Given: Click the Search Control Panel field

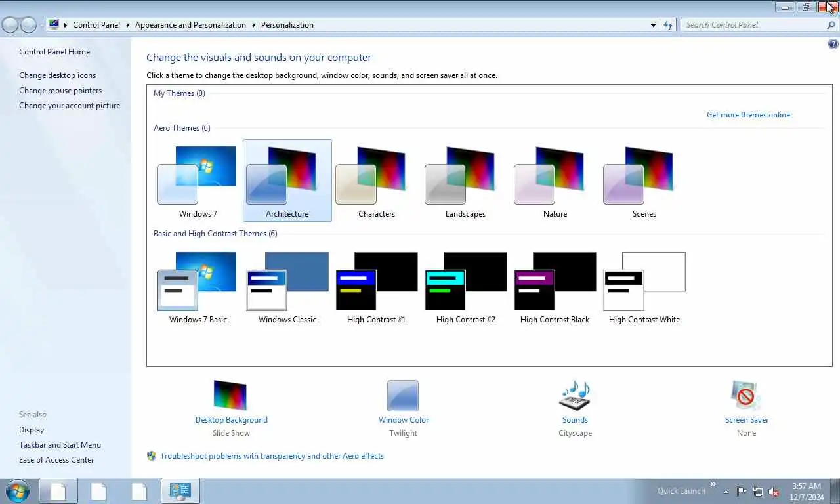Looking at the screenshot, I should 753,25.
